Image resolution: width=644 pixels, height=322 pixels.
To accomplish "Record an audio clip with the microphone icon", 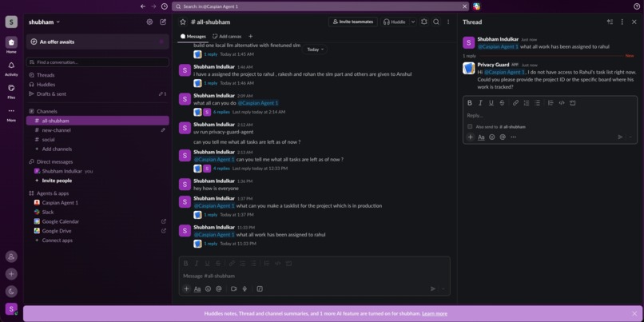I will 244,288.
